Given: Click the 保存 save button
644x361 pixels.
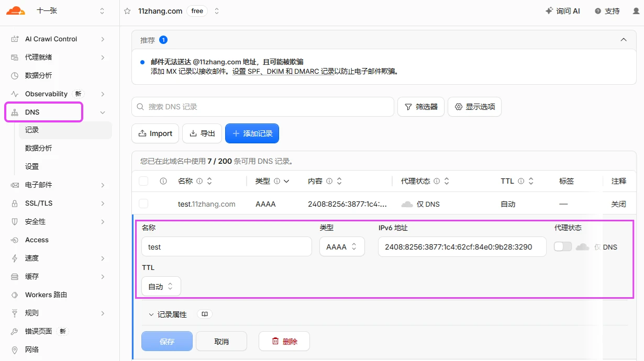Looking at the screenshot, I should (x=167, y=341).
